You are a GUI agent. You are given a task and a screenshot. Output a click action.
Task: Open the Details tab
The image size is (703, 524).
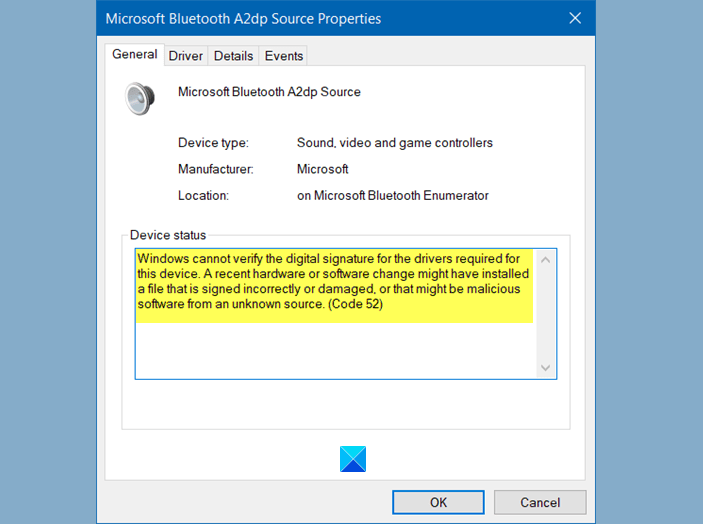[233, 56]
